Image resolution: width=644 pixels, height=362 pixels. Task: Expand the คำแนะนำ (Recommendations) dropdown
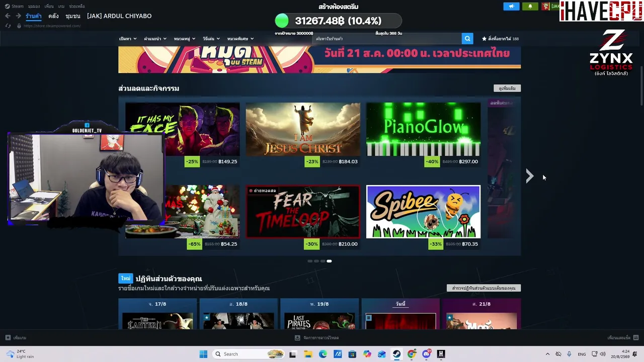155,39
